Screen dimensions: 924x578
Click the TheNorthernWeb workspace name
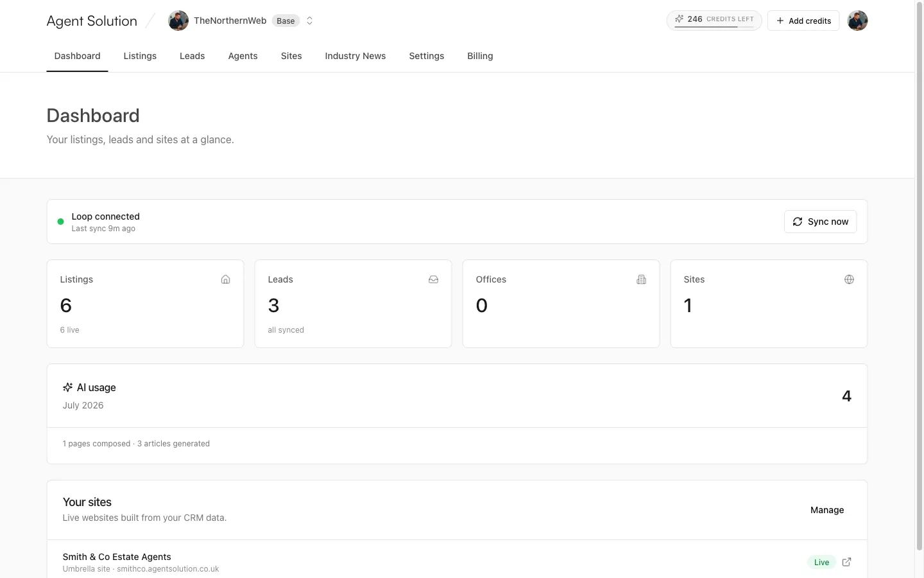point(230,21)
